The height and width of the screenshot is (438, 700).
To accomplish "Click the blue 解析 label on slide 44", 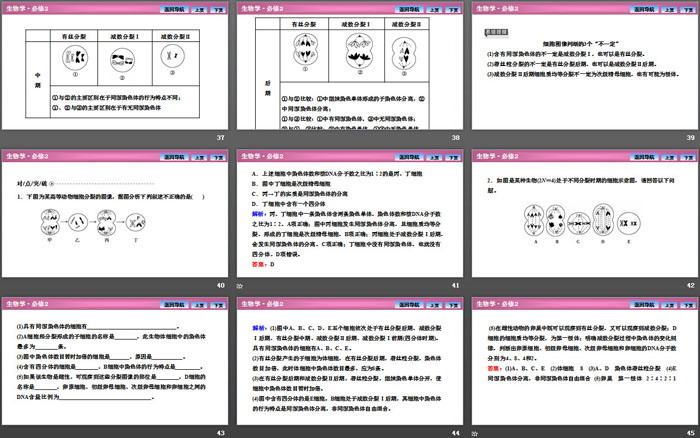I will (x=258, y=328).
